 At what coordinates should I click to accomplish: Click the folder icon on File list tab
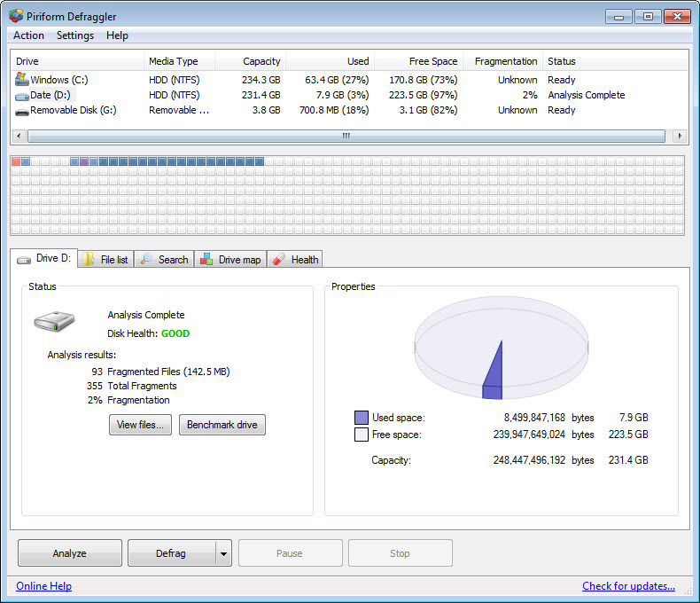(88, 259)
